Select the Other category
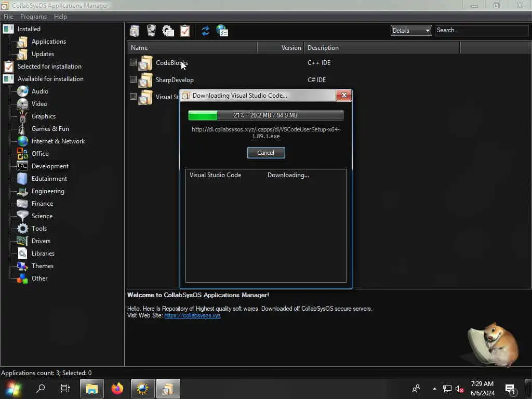 [39, 278]
